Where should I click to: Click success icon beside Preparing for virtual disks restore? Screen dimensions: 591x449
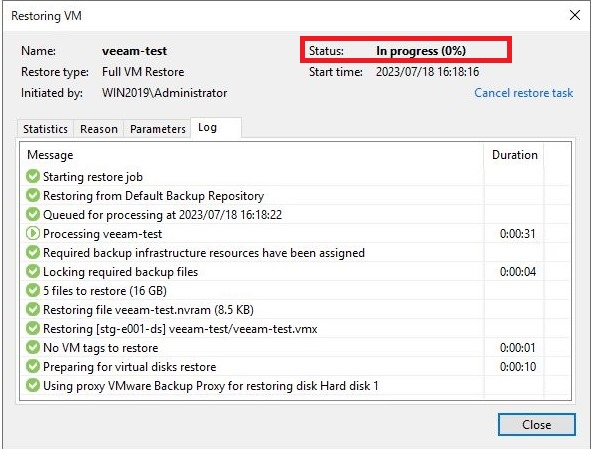tap(33, 366)
